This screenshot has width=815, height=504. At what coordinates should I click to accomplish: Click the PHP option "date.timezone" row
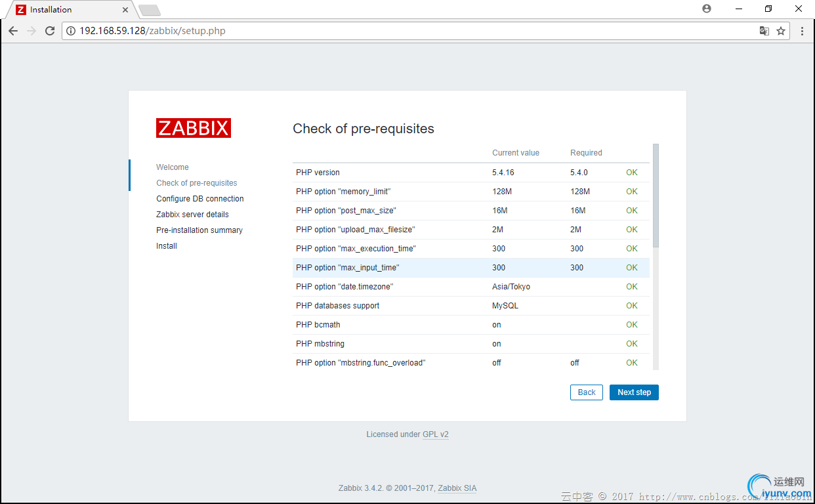pos(471,287)
